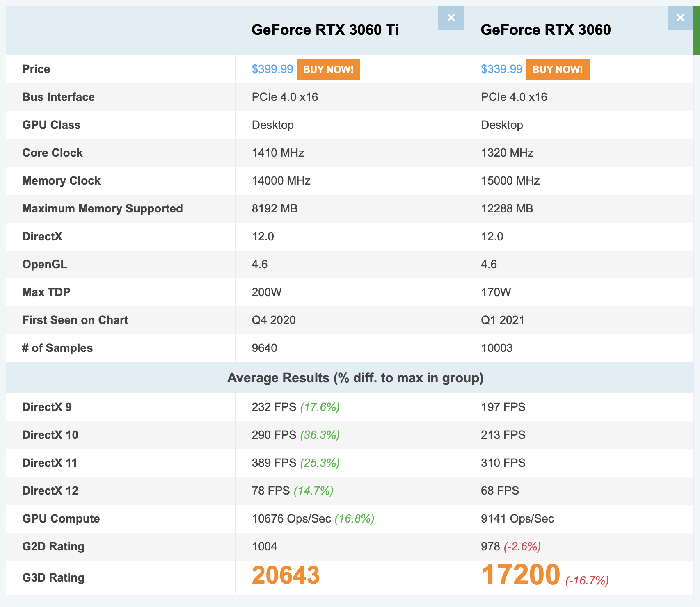
Task: Click the First Seen on Chart Q4 2020 value
Action: tap(273, 320)
